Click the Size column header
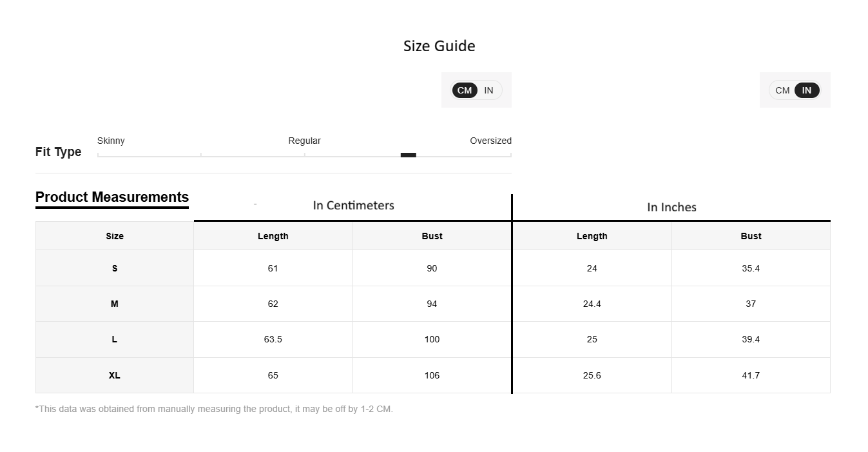The width and height of the screenshot is (868, 452). click(x=115, y=236)
